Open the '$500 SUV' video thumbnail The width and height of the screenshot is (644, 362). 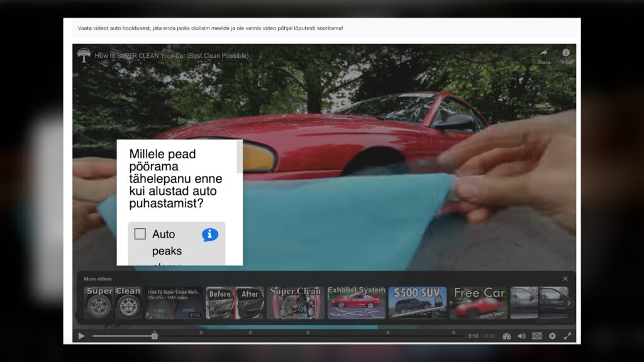[x=417, y=303]
